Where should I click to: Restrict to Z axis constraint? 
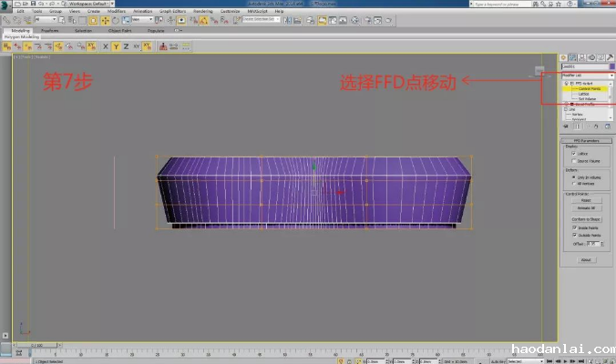(126, 46)
